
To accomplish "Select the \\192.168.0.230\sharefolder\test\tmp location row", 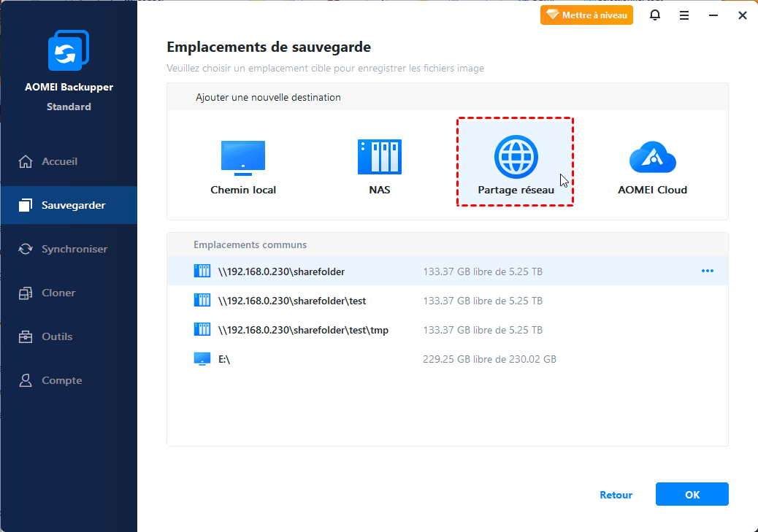I will tap(448, 330).
